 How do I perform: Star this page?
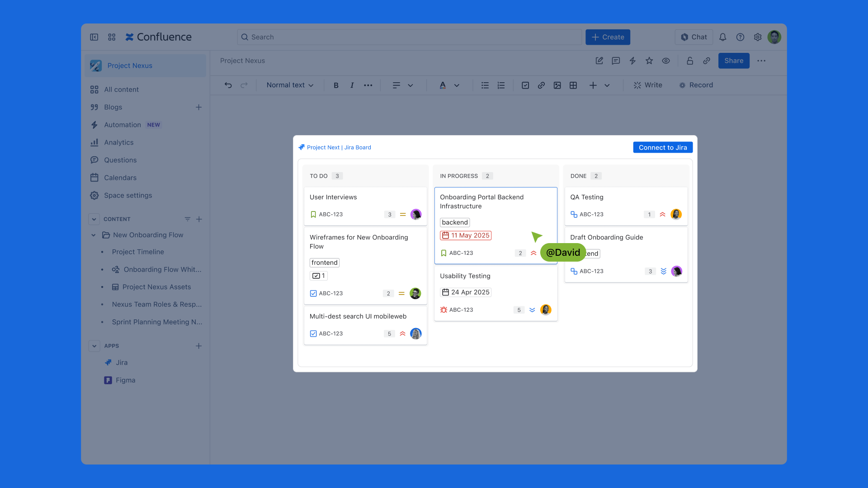click(x=649, y=61)
